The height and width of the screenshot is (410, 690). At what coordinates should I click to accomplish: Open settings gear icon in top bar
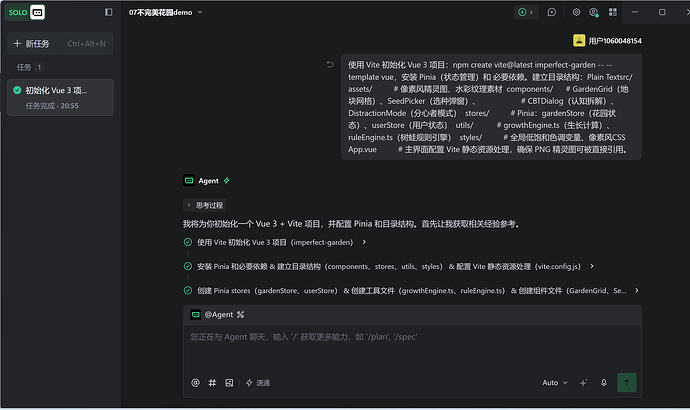click(x=576, y=12)
